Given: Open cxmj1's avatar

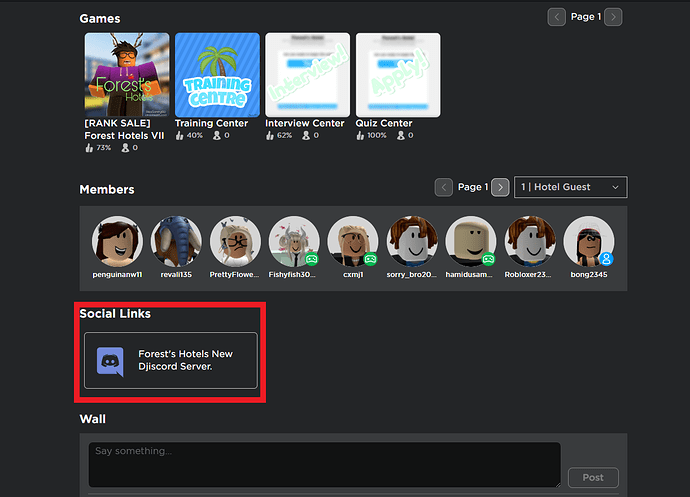Looking at the screenshot, I should coord(353,241).
